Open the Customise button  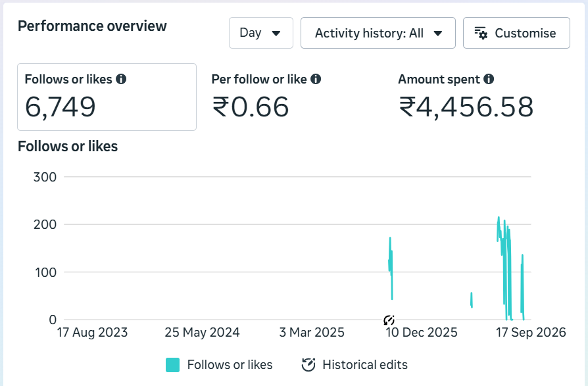coord(516,33)
